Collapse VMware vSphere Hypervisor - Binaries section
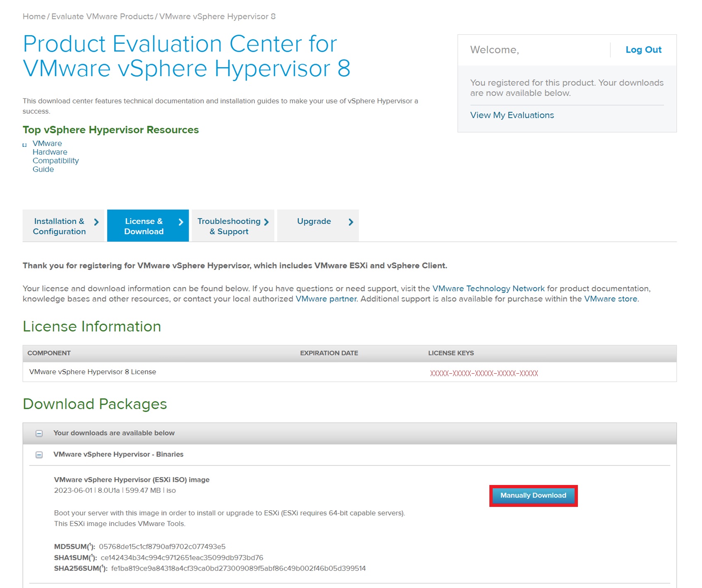Image resolution: width=702 pixels, height=588 pixels. pyautogui.click(x=39, y=455)
